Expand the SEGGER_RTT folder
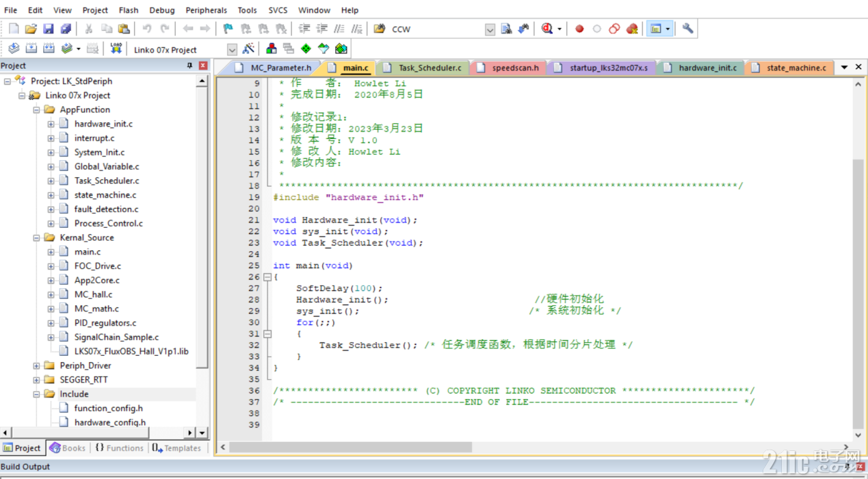This screenshot has height=479, width=868. (37, 380)
